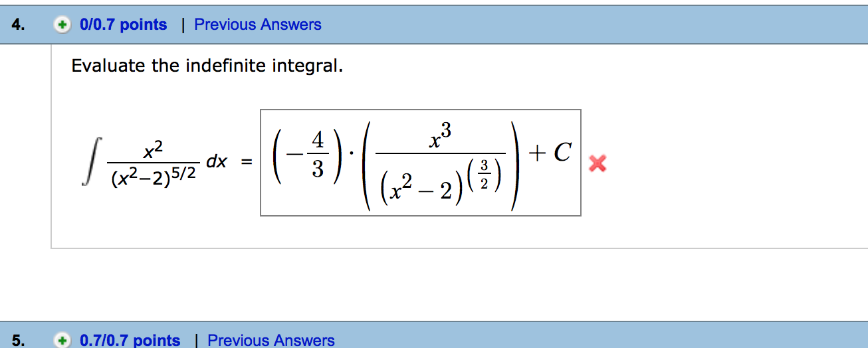Open Previous Answers for question 4

click(x=258, y=25)
